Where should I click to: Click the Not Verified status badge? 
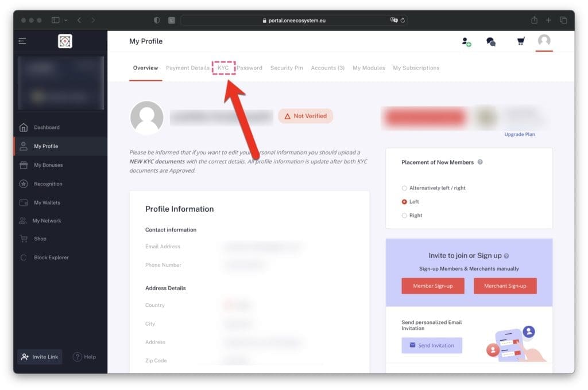pos(305,116)
